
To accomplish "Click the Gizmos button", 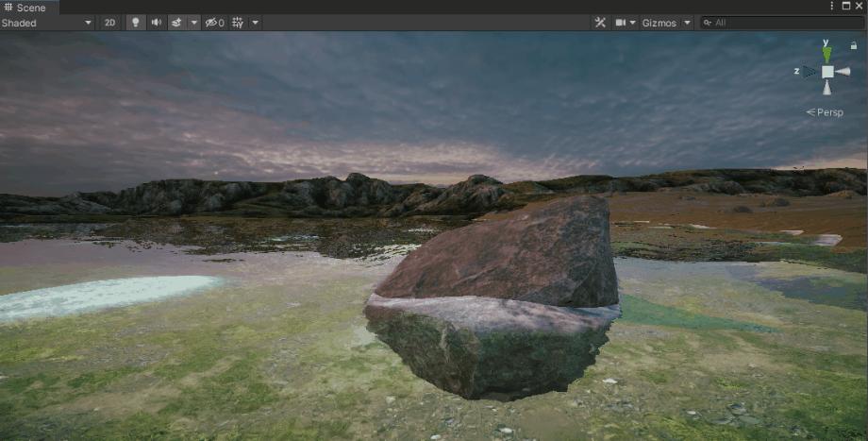I will pos(659,23).
